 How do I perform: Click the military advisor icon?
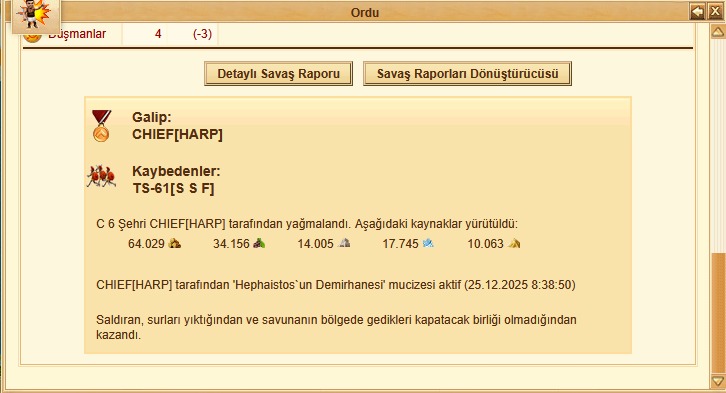36,16
